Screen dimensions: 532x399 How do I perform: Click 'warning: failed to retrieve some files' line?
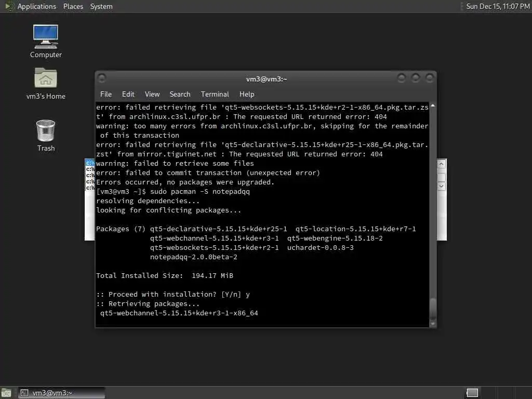(175, 164)
